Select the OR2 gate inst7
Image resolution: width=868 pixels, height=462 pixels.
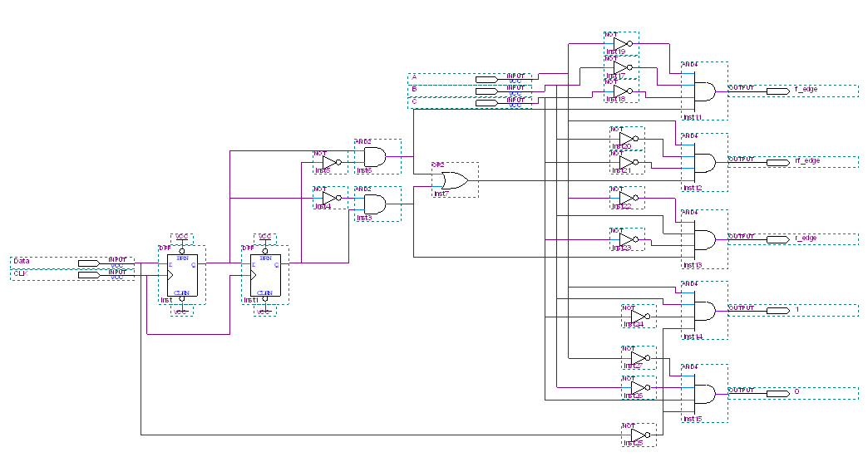tap(454, 180)
